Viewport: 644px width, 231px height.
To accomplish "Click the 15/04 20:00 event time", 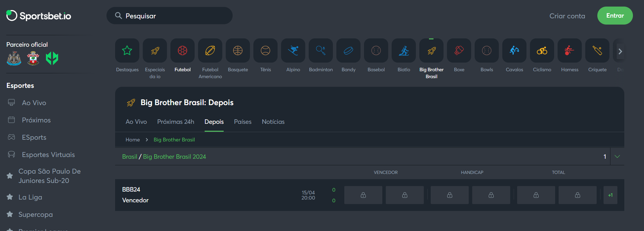I will click(308, 195).
